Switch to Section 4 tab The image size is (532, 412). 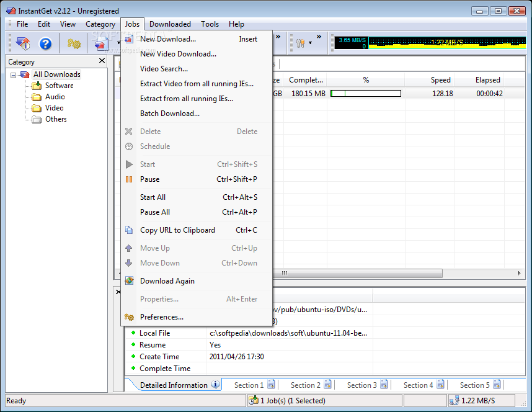tap(423, 385)
